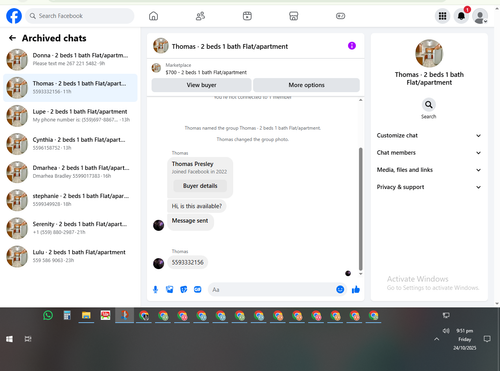Open Windows Start menu
The height and width of the screenshot is (371, 500).
click(9, 339)
